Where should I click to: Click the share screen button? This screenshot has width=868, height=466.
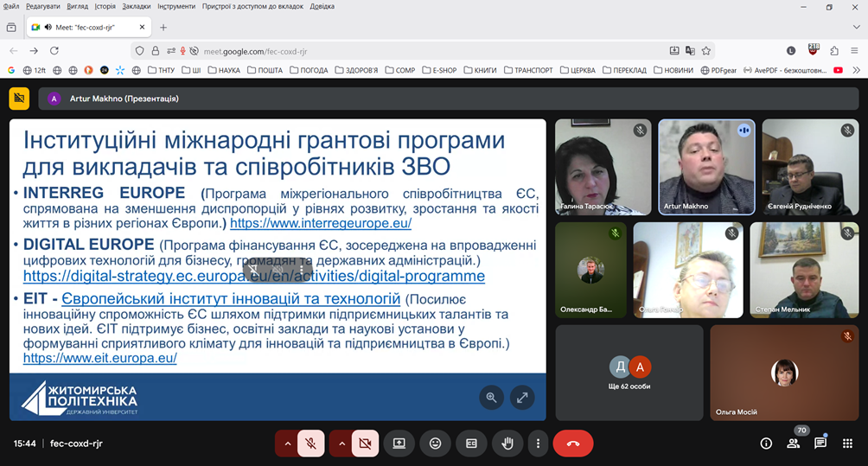pyautogui.click(x=399, y=444)
